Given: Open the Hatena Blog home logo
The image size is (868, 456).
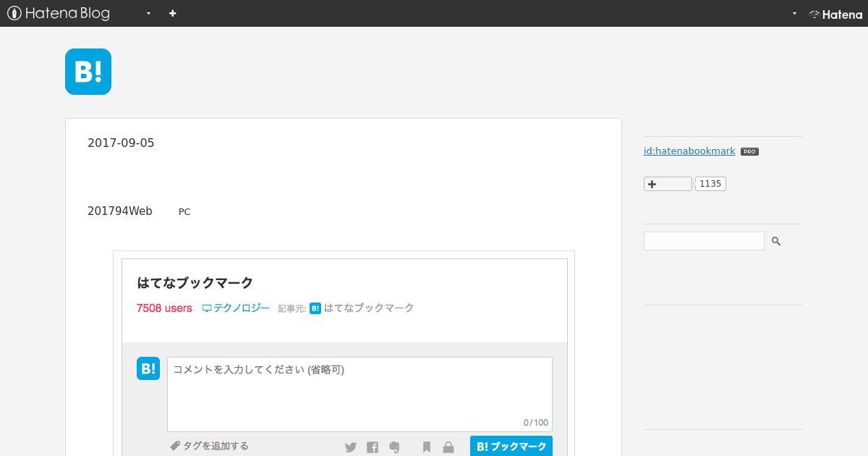Looking at the screenshot, I should click(59, 13).
